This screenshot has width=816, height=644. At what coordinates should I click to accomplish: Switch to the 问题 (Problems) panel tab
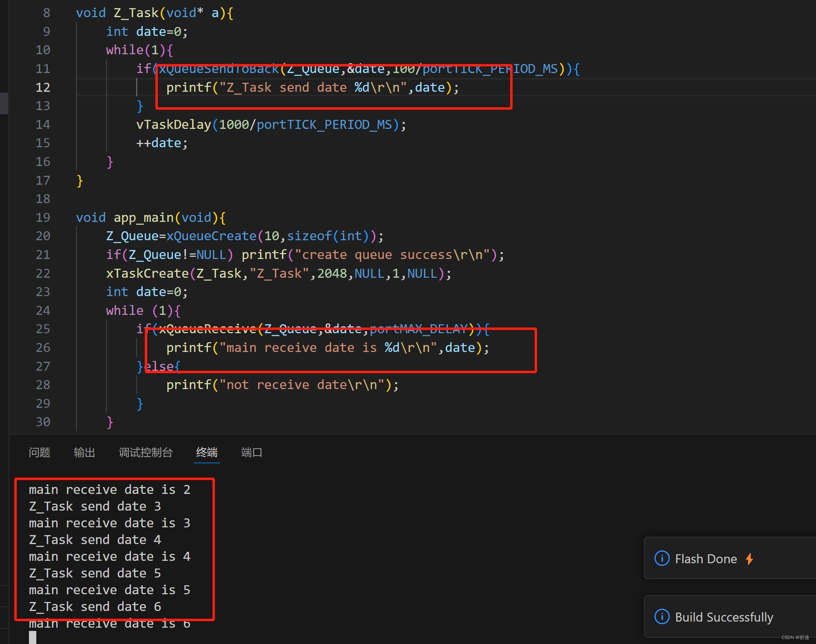click(39, 453)
